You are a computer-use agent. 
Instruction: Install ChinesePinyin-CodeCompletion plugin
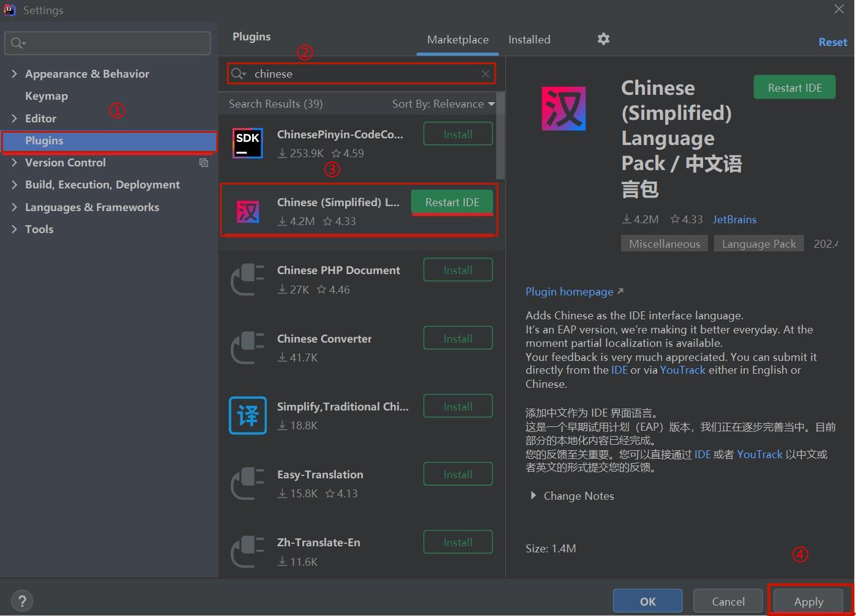click(458, 134)
